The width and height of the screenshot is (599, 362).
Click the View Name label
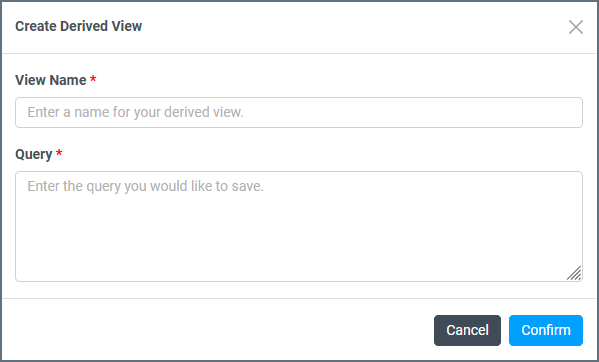(x=51, y=80)
